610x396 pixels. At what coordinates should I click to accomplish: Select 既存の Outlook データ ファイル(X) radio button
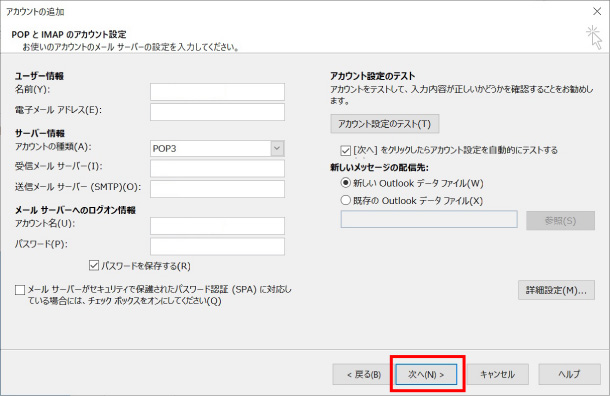coord(345,200)
